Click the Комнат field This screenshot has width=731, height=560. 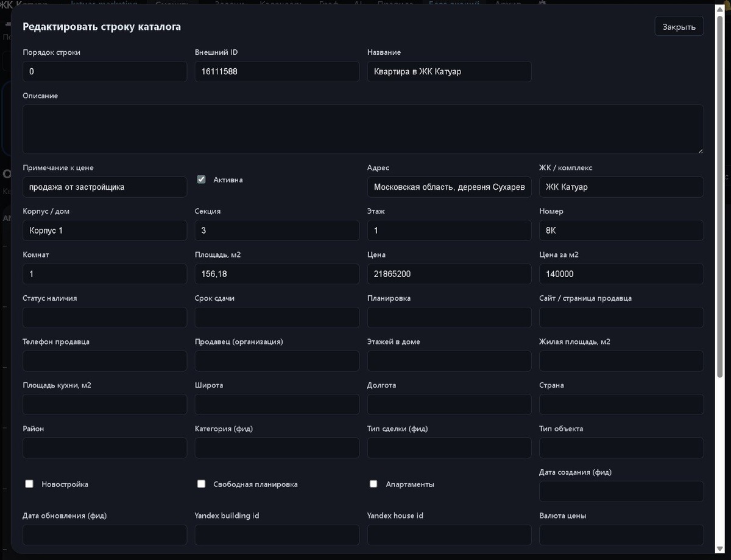105,274
